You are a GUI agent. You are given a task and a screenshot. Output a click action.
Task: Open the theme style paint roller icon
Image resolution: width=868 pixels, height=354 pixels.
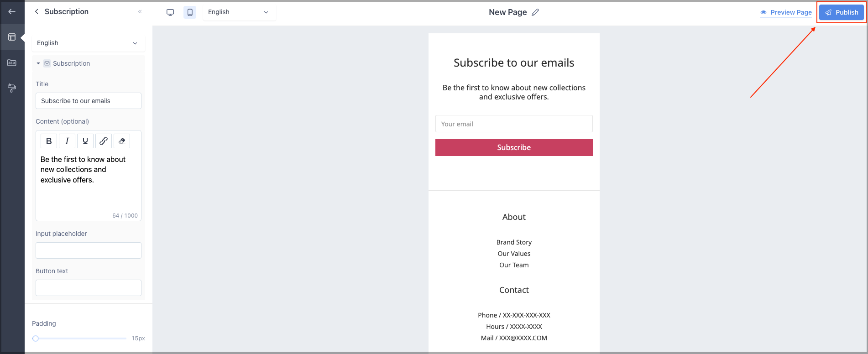(x=12, y=88)
